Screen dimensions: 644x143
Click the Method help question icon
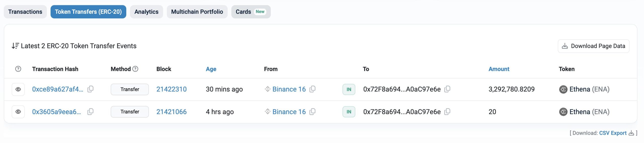click(x=135, y=69)
